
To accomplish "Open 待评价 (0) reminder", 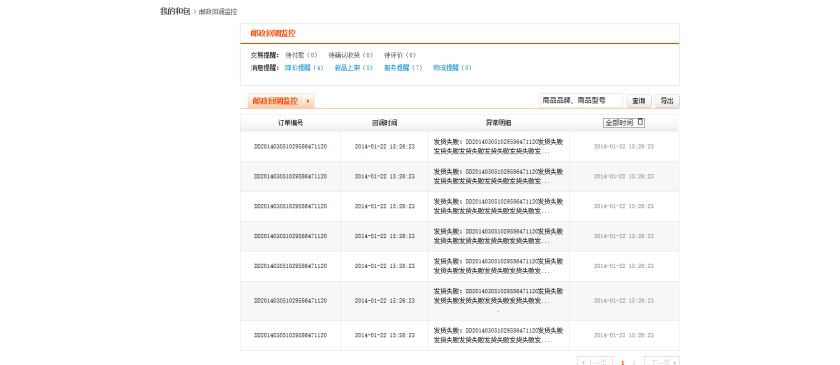I will point(400,55).
